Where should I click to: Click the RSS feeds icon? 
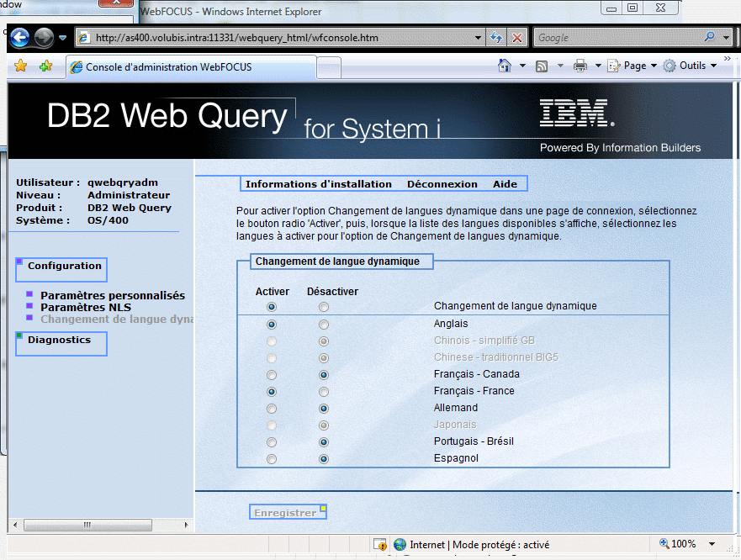click(542, 66)
